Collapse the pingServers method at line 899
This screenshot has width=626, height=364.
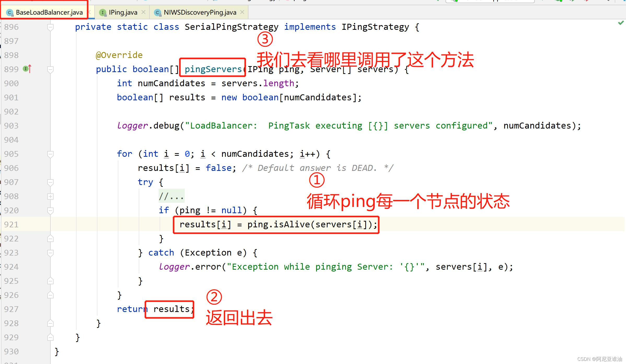[50, 69]
